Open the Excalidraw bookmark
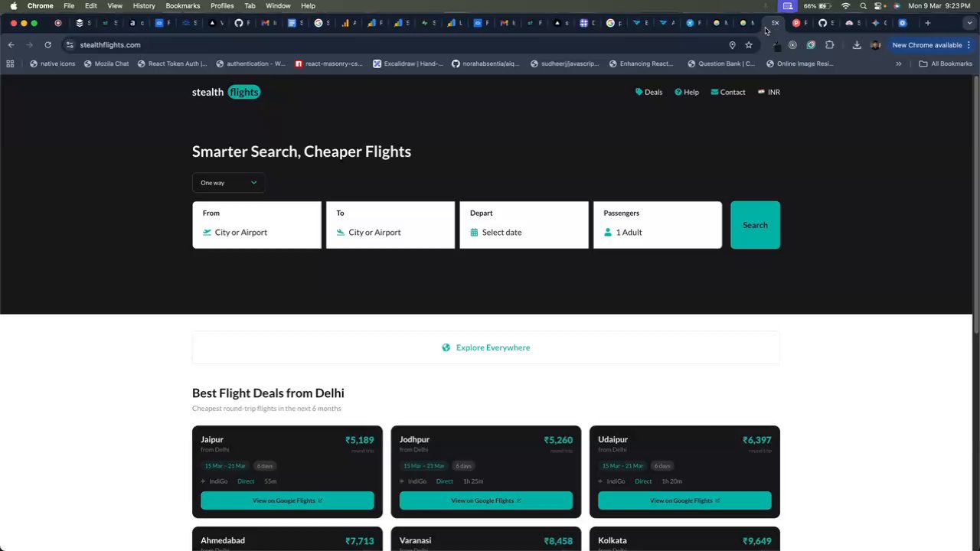 pyautogui.click(x=408, y=64)
